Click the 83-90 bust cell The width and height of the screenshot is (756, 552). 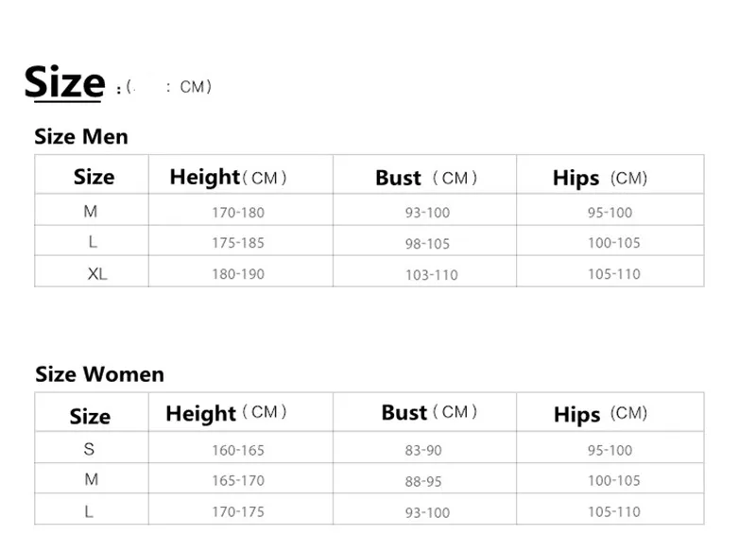(x=423, y=450)
